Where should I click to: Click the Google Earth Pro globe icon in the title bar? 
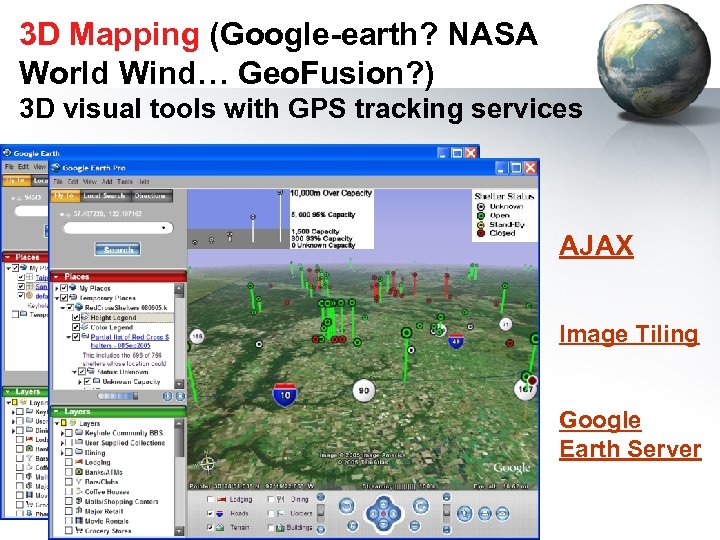pyautogui.click(x=56, y=168)
